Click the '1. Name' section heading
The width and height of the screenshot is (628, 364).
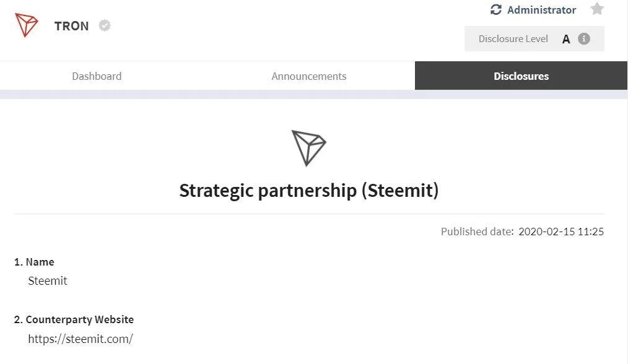(x=34, y=262)
